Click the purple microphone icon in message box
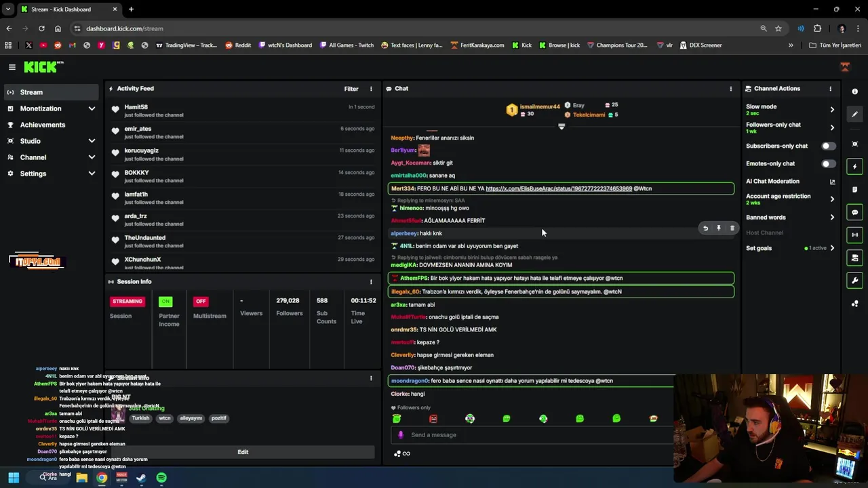This screenshot has width=868, height=488. (401, 435)
